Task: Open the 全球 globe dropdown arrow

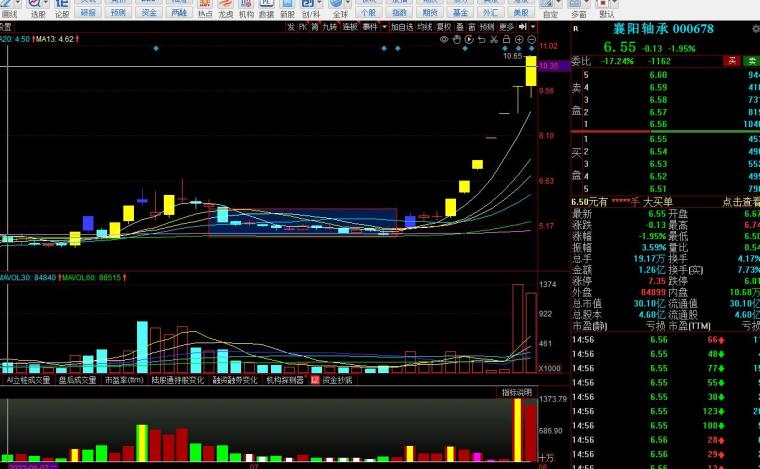Action: [x=348, y=4]
